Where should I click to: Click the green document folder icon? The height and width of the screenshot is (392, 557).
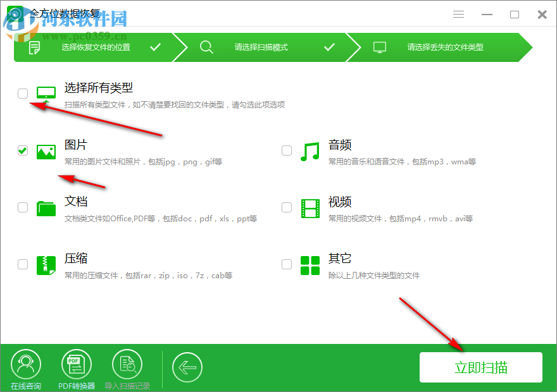tap(46, 207)
